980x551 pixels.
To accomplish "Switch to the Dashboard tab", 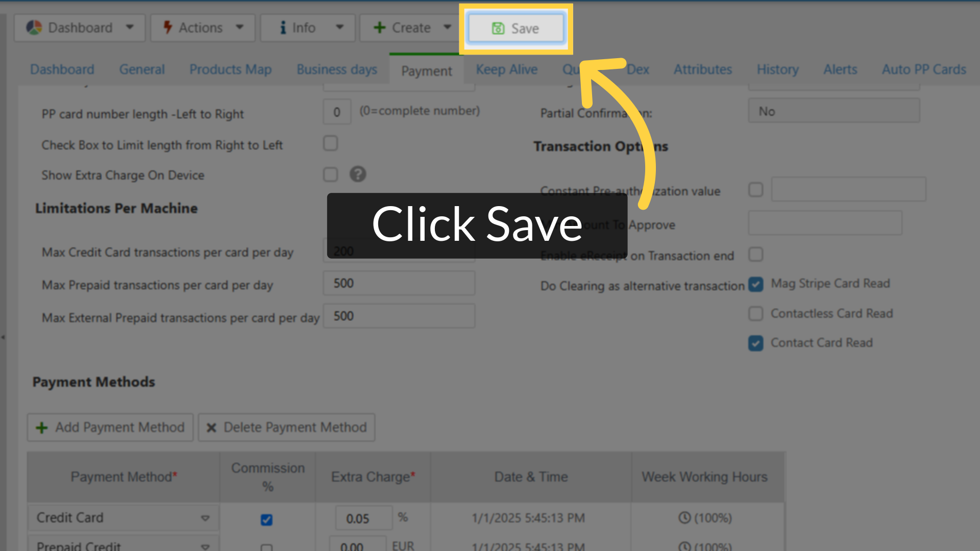I will (x=62, y=69).
